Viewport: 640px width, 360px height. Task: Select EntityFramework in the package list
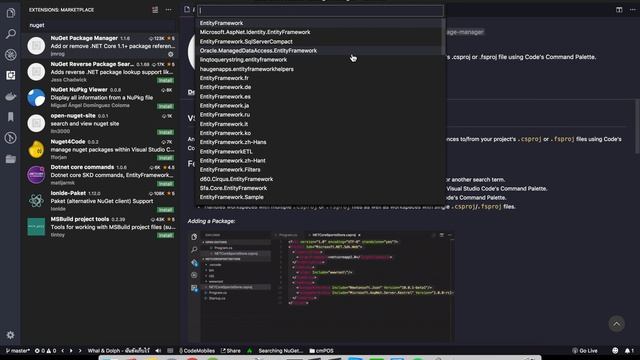[x=319, y=23]
